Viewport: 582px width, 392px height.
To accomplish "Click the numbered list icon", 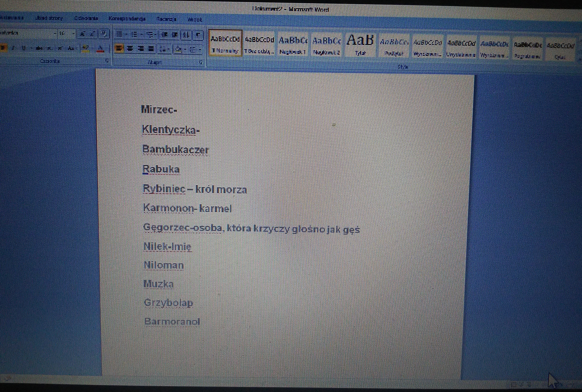I will click(x=134, y=34).
